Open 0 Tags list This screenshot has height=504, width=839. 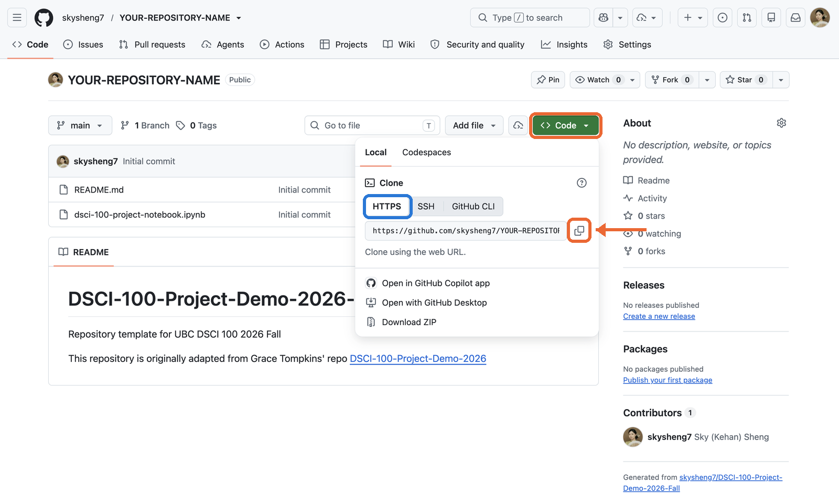coord(197,125)
